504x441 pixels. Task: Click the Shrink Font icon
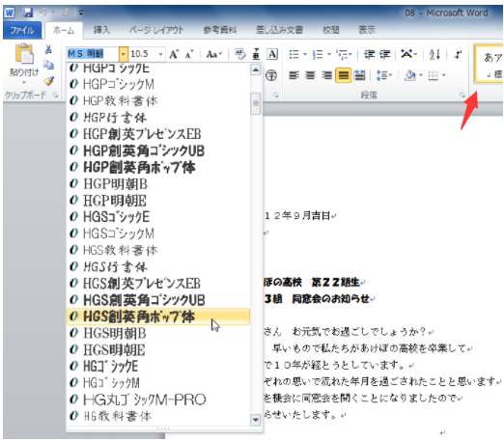click(x=189, y=54)
